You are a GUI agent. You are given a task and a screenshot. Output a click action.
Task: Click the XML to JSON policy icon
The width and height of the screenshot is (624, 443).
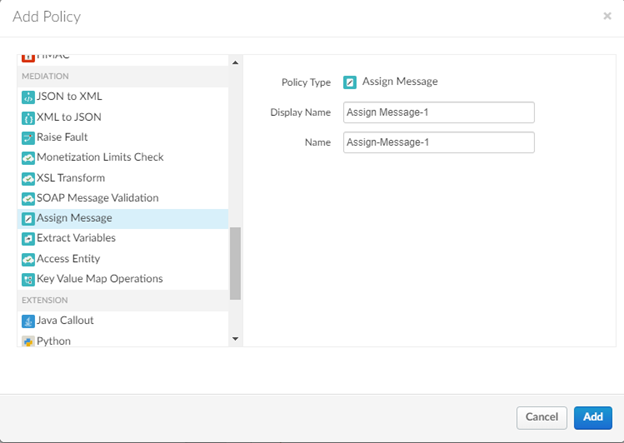[x=28, y=117]
